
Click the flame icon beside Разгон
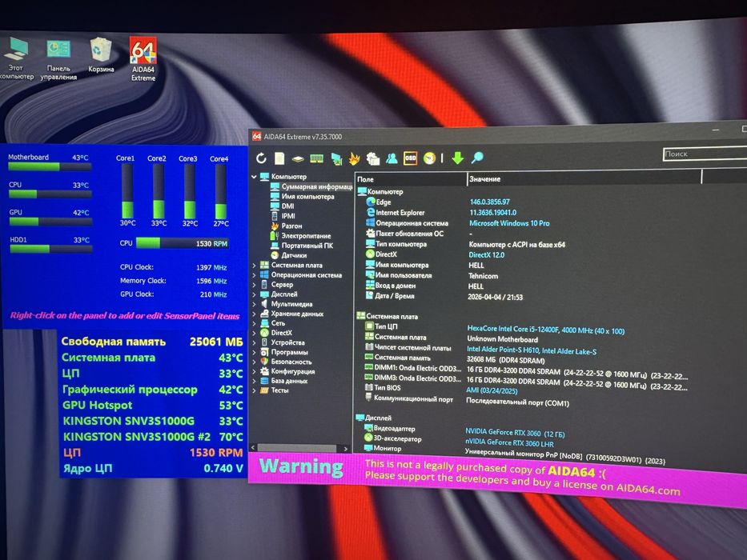275,226
